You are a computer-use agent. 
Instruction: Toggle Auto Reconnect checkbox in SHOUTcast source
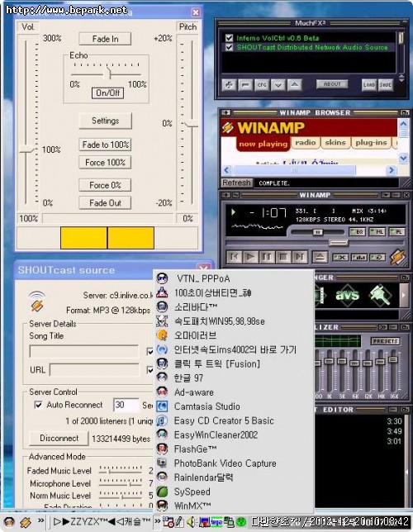pyautogui.click(x=38, y=405)
